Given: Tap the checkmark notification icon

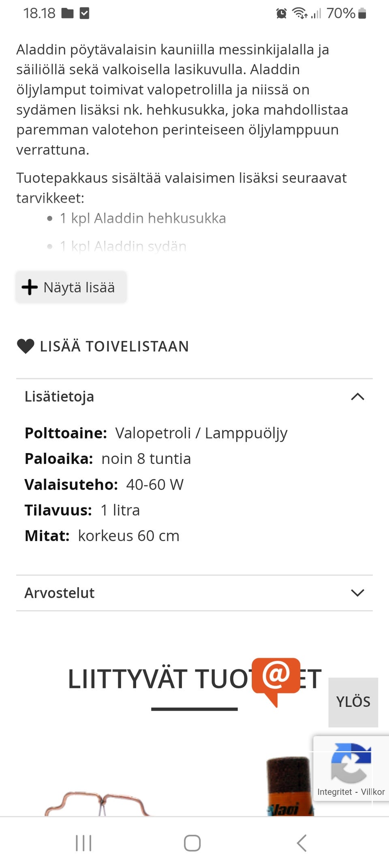Looking at the screenshot, I should pyautogui.click(x=84, y=13).
